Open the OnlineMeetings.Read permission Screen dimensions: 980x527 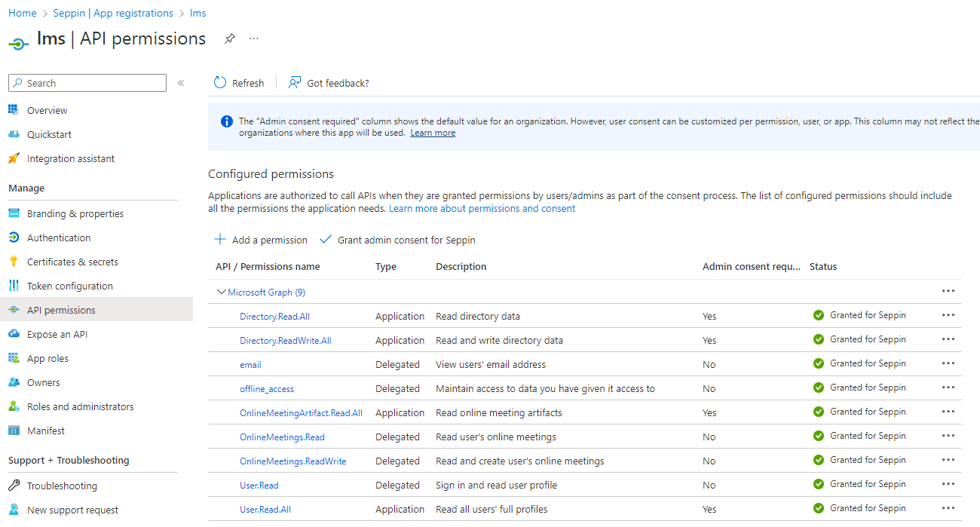pos(283,437)
